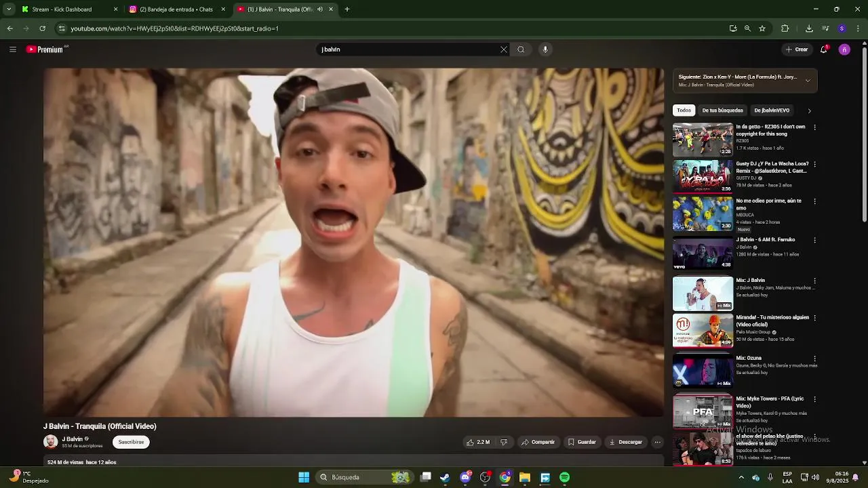Bookmark this page with the star
The width and height of the screenshot is (868, 488).
coord(762,28)
